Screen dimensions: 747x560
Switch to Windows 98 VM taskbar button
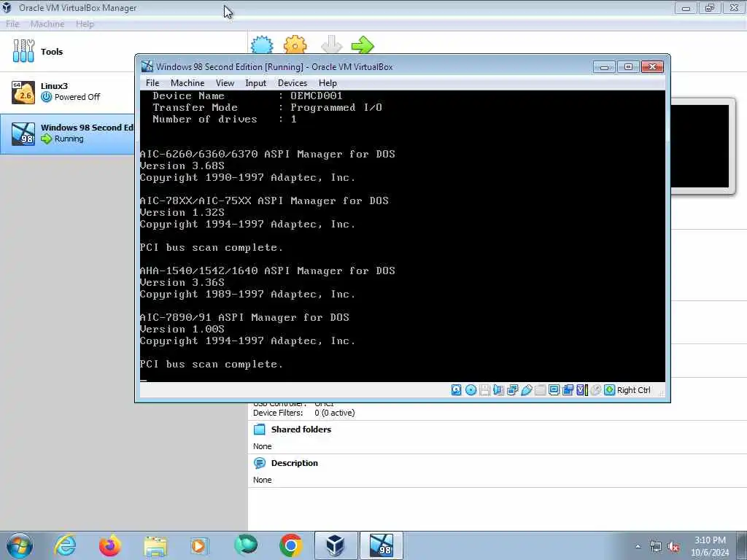381,545
